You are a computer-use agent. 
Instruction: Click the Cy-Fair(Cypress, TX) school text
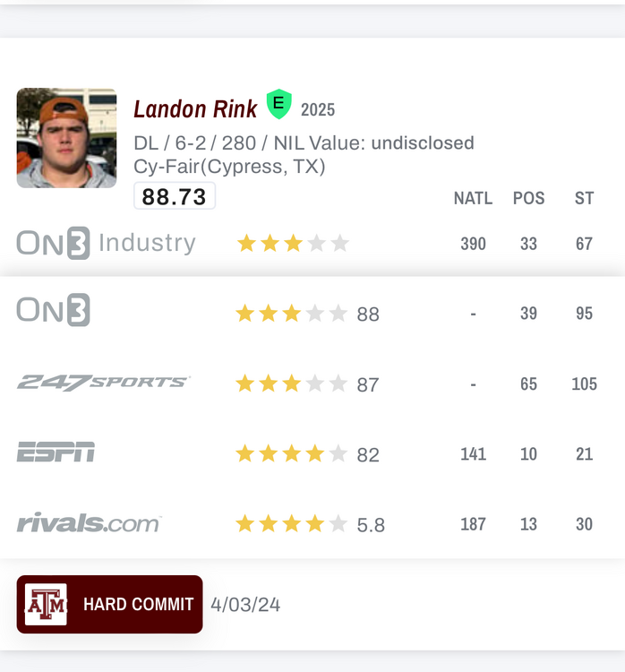tap(229, 167)
